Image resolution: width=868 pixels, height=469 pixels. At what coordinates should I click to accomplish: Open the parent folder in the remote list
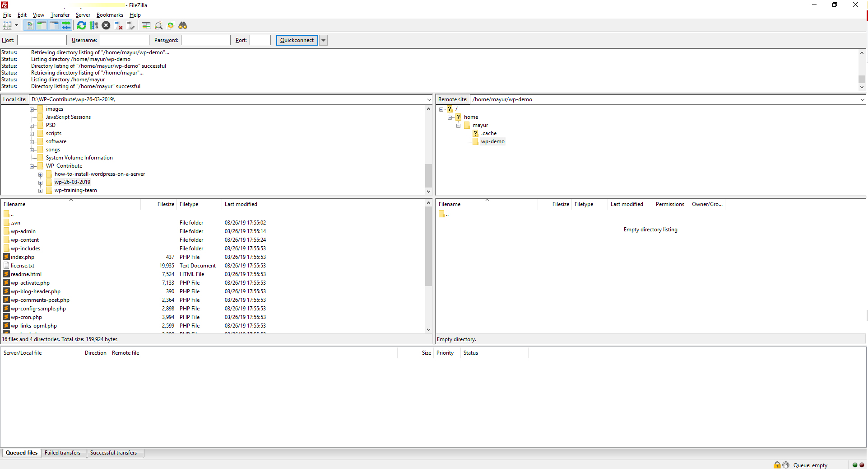pyautogui.click(x=444, y=214)
